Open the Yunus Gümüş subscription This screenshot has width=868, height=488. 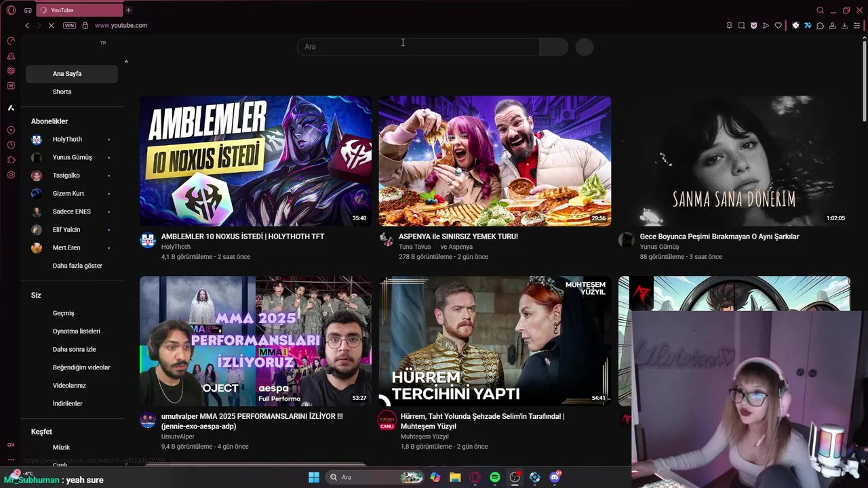72,157
